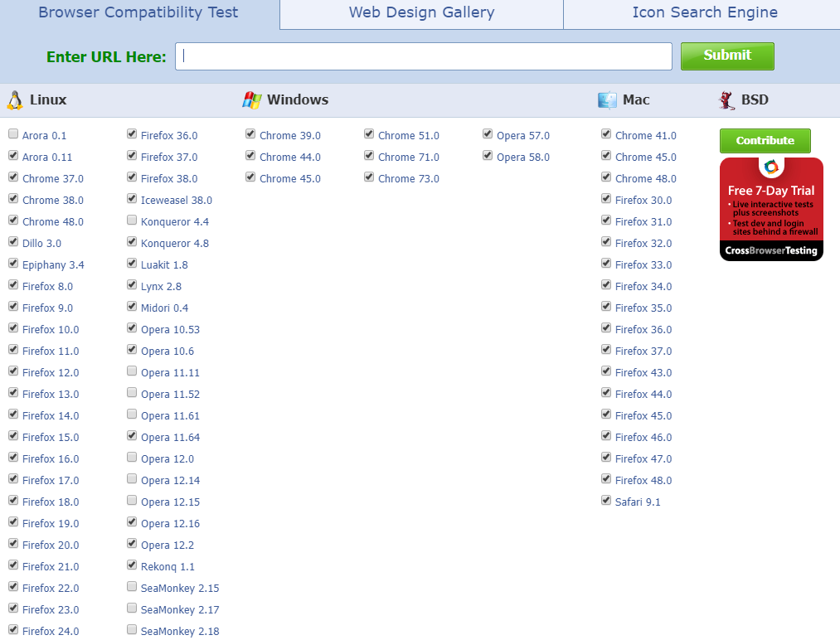Open the Opera 10.53 link
The height and width of the screenshot is (640, 840).
click(x=170, y=330)
